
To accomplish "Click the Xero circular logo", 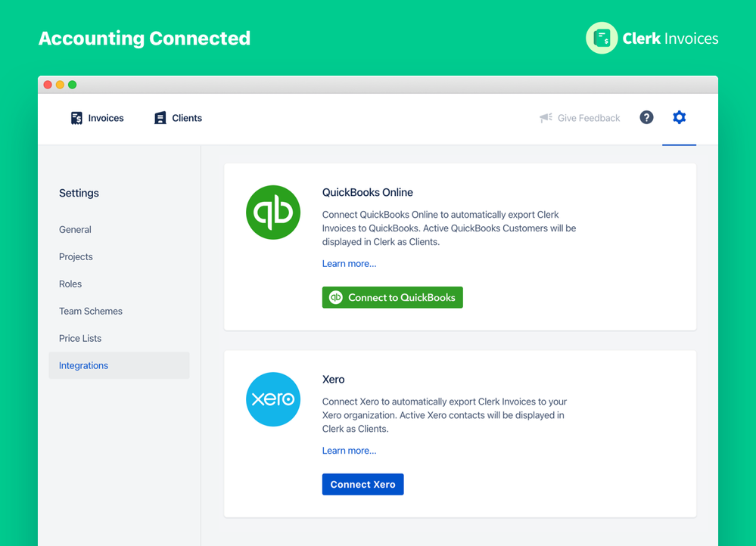I will click(x=273, y=399).
